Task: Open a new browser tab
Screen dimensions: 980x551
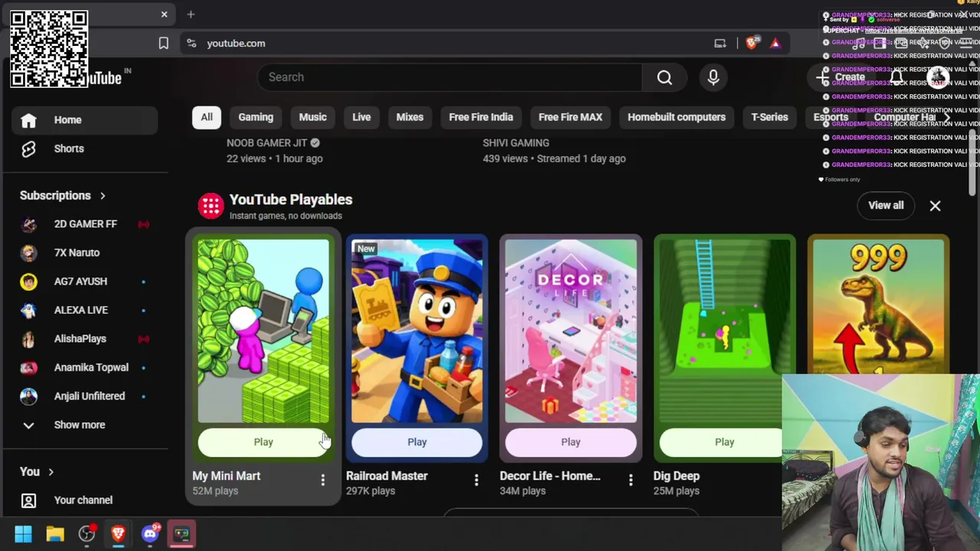Action: (191, 15)
